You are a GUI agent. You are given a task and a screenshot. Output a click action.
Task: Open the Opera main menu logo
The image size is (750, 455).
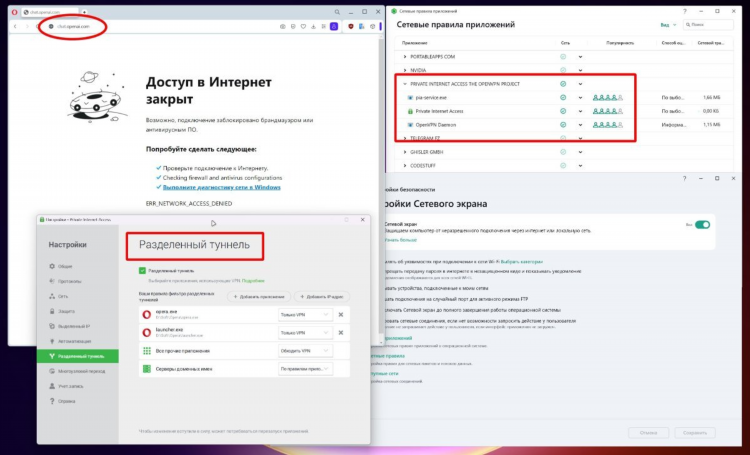(14, 12)
